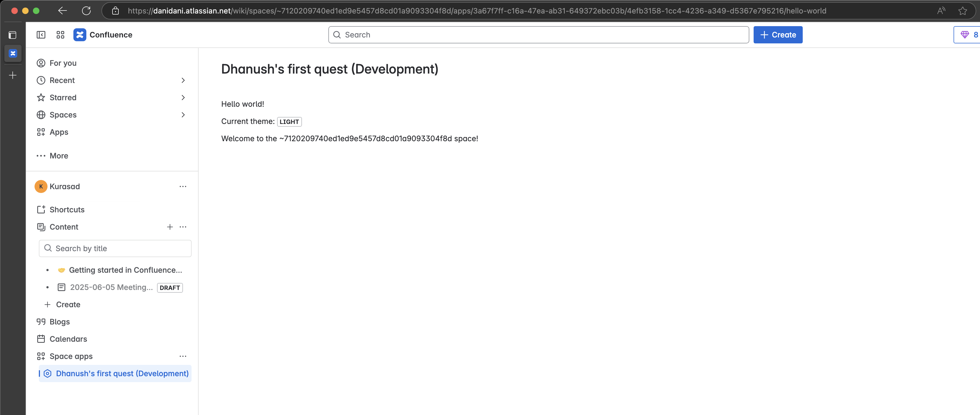This screenshot has width=980, height=415.
Task: Expand the Spaces submenu chevron
Action: [183, 115]
